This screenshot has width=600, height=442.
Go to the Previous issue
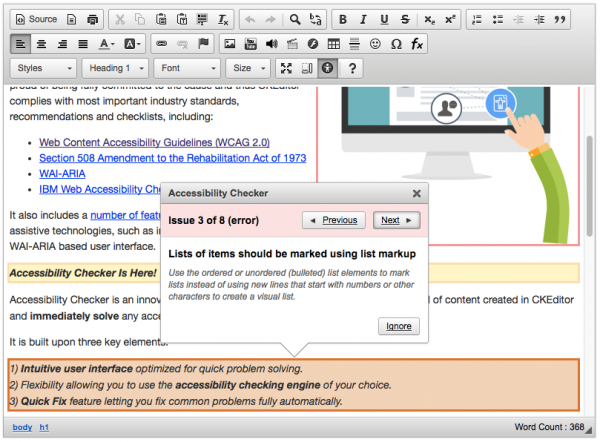click(x=334, y=220)
